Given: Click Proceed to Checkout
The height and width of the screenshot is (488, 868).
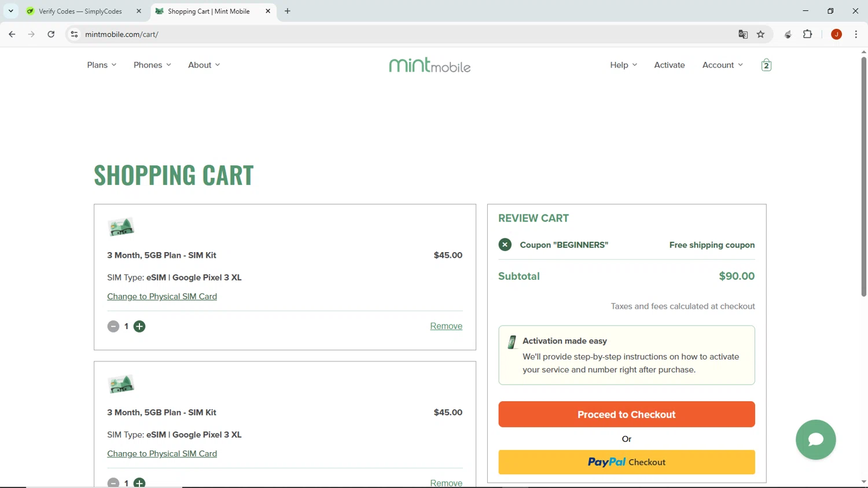Looking at the screenshot, I should [627, 415].
